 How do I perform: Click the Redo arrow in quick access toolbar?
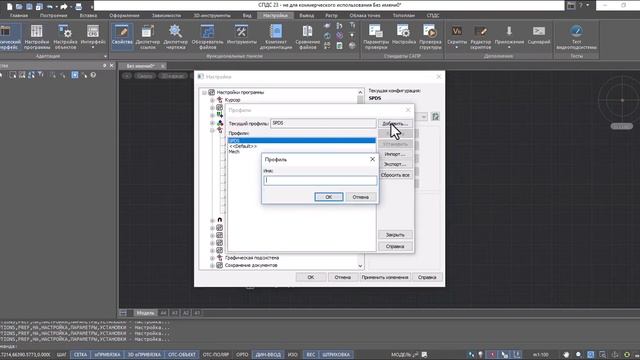point(64,6)
